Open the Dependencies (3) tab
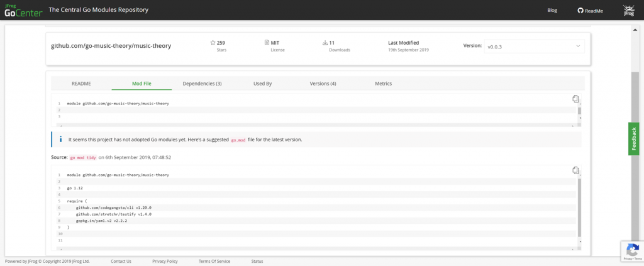Image resolution: width=644 pixels, height=266 pixels. [x=202, y=84]
